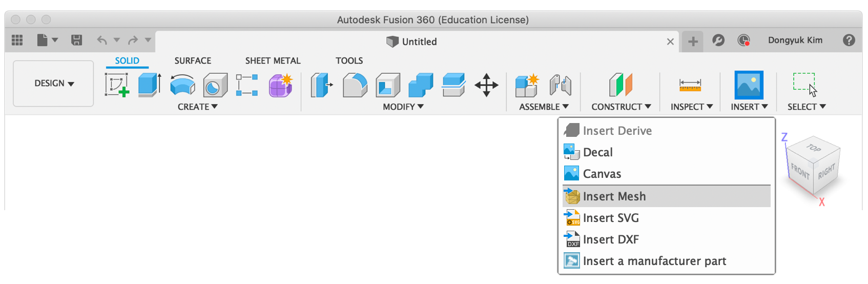Click the RIGHT face of the ViewCube
Image resolution: width=868 pixels, height=284 pixels.
pos(826,171)
